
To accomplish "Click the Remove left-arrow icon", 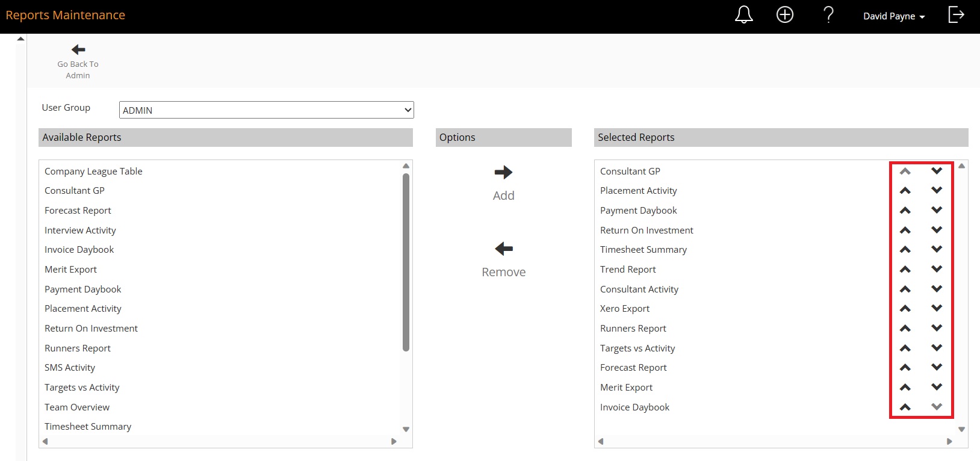I will [503, 249].
